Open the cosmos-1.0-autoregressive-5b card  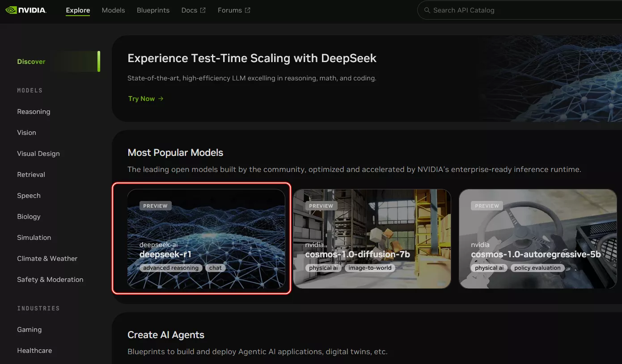(538, 238)
